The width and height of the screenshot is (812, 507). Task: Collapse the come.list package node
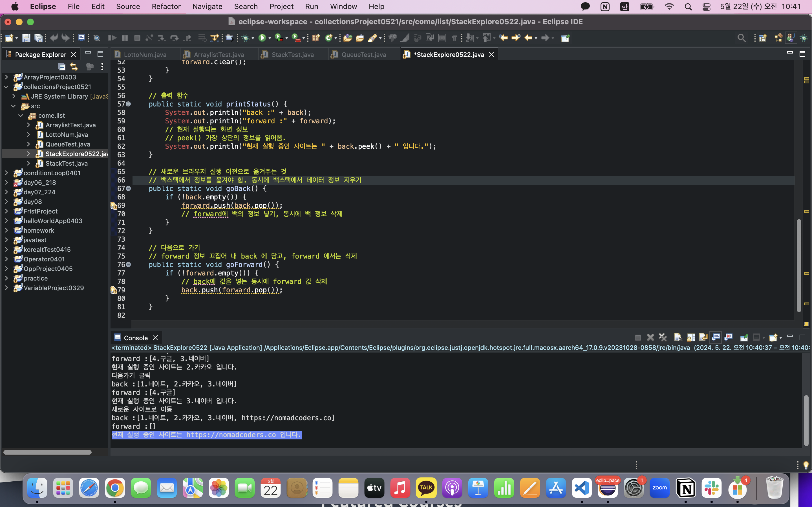(21, 115)
